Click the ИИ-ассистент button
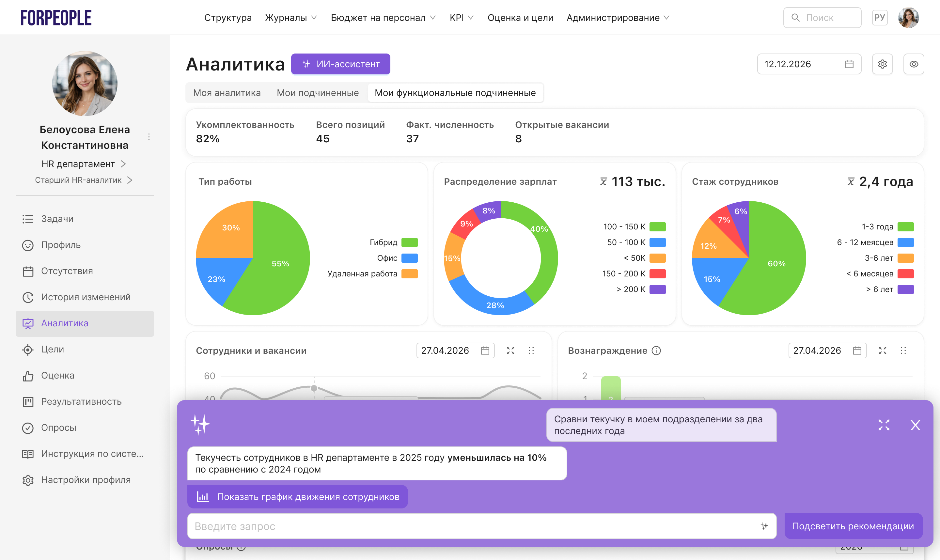Viewport: 940px width, 560px height. point(340,64)
